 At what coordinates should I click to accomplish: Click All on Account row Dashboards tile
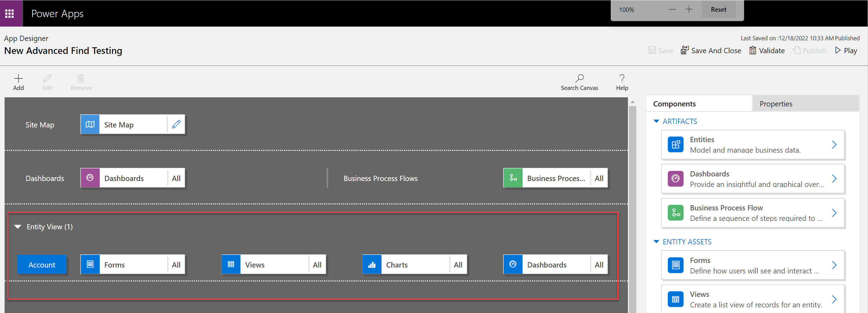[599, 265]
